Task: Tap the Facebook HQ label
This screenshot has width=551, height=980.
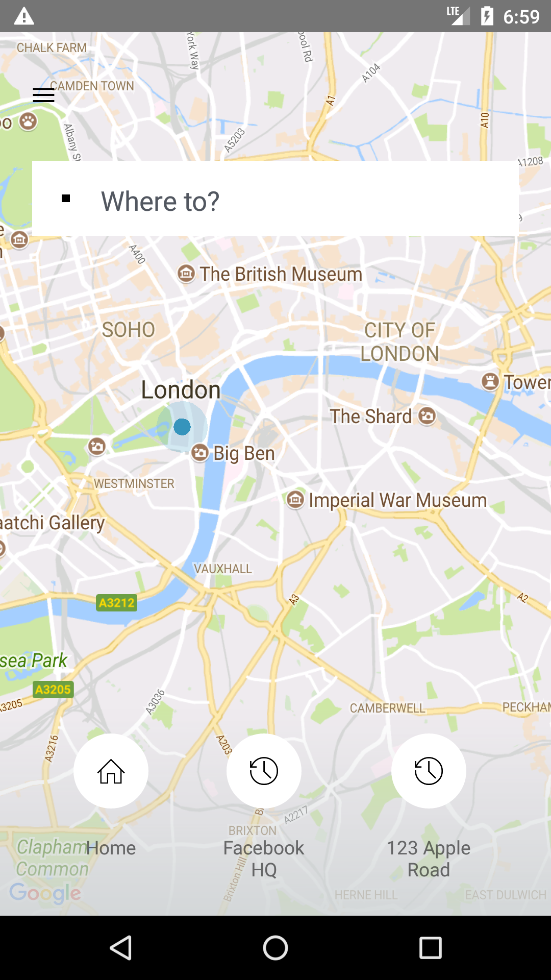Action: [264, 859]
